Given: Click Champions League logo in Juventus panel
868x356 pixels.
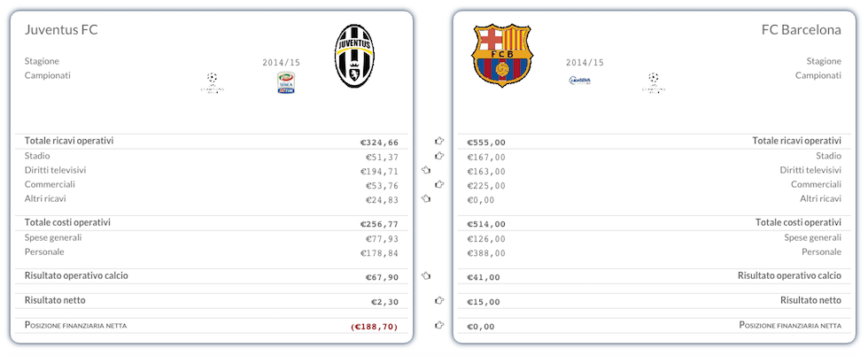Looking at the screenshot, I should point(211,82).
